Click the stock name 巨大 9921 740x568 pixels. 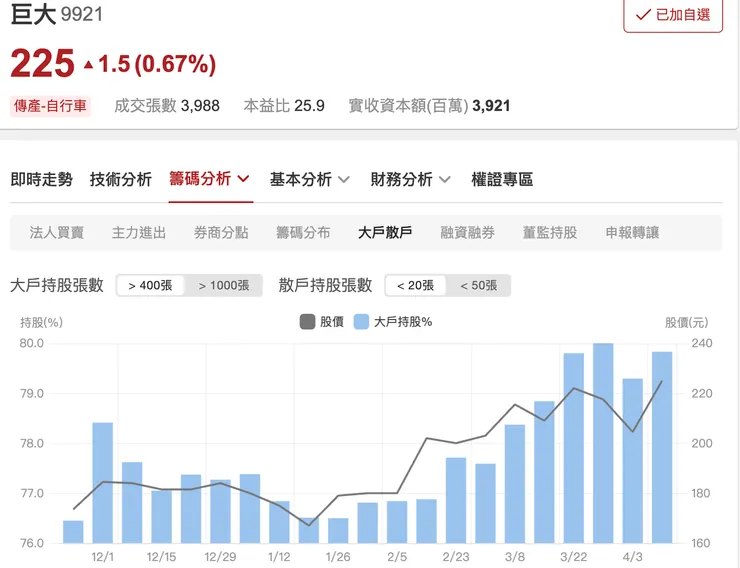[57, 14]
